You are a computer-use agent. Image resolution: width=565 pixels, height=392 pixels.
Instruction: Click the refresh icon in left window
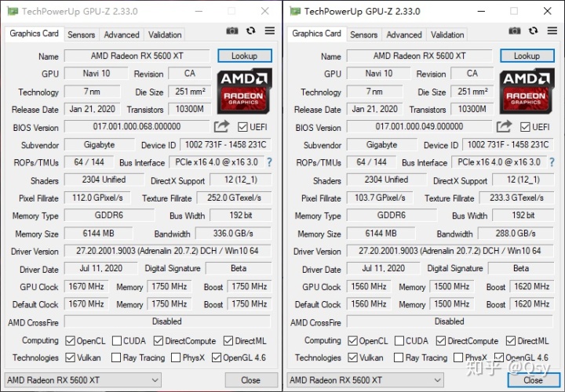tap(251, 31)
